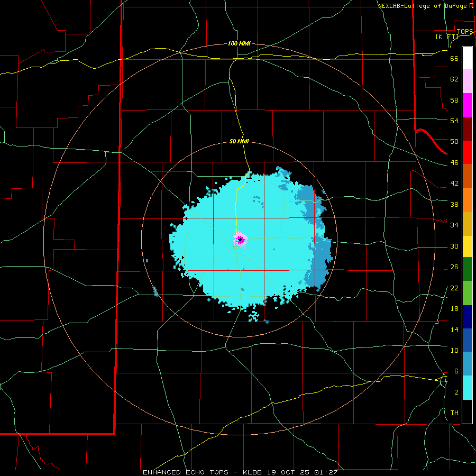Click the TH threshold label
The width and height of the screenshot is (476, 476).
[454, 413]
